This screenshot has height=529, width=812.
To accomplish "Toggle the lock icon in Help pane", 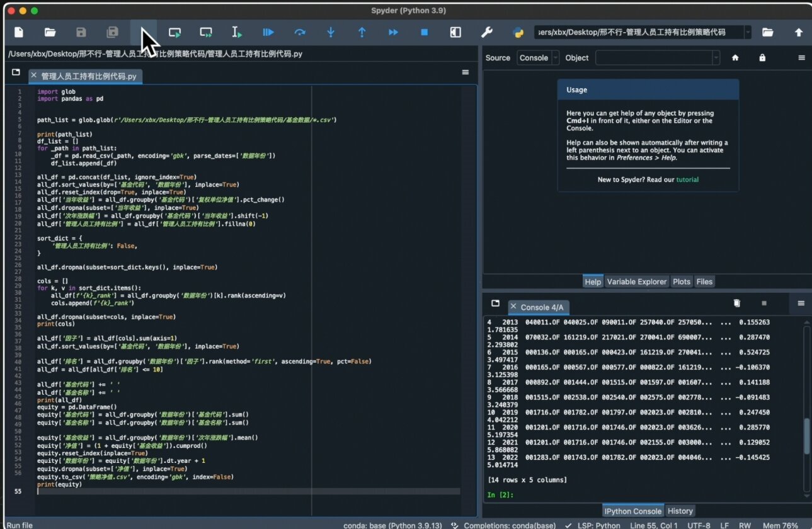I will point(762,58).
